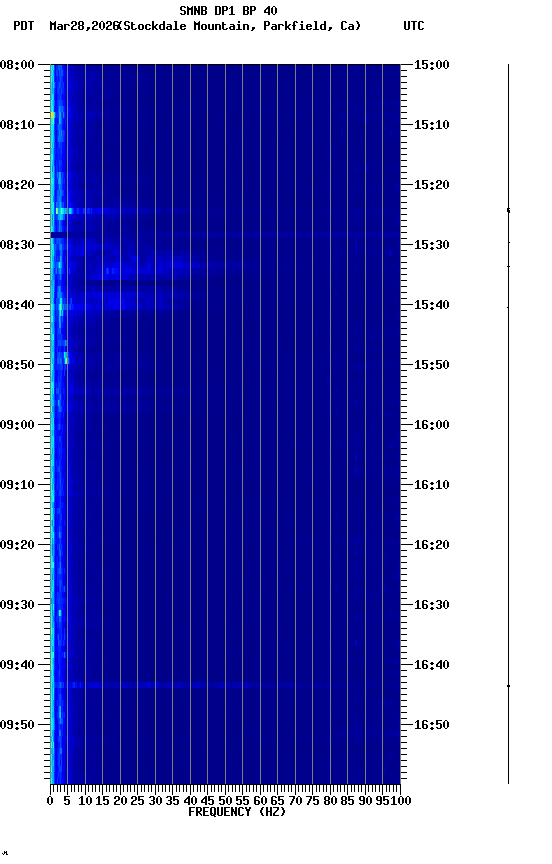Click the 08:00 PDT time label
The image size is (552, 864).
point(17,65)
